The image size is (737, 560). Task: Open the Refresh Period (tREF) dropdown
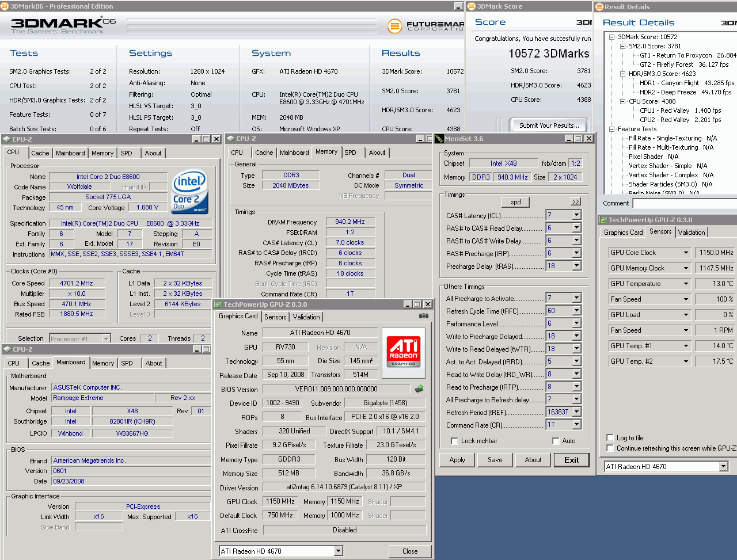[576, 412]
